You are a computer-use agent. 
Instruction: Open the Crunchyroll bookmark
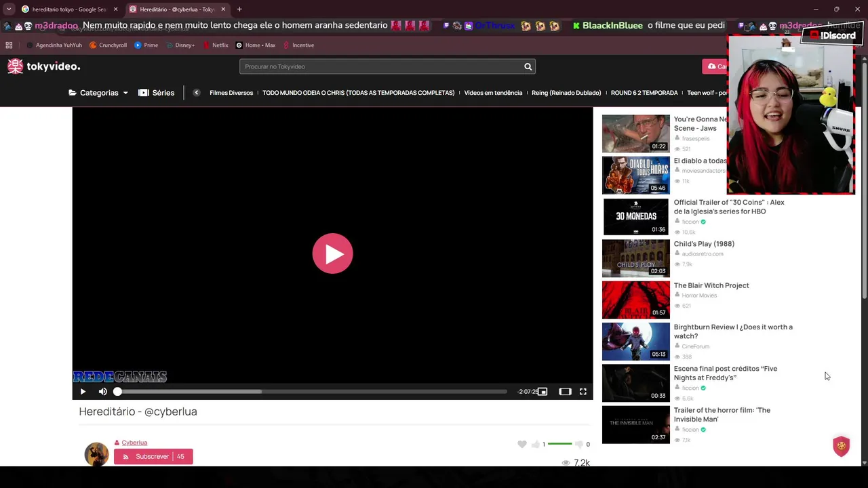click(108, 45)
